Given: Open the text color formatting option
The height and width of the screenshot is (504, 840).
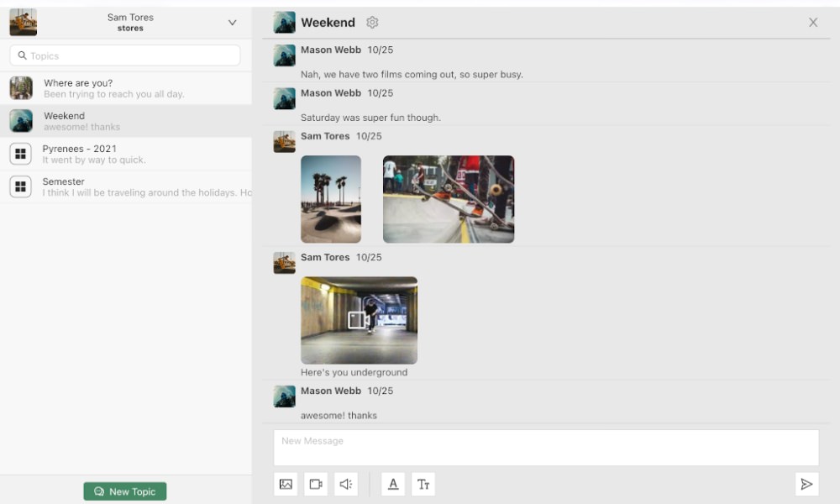Looking at the screenshot, I should pyautogui.click(x=392, y=484).
